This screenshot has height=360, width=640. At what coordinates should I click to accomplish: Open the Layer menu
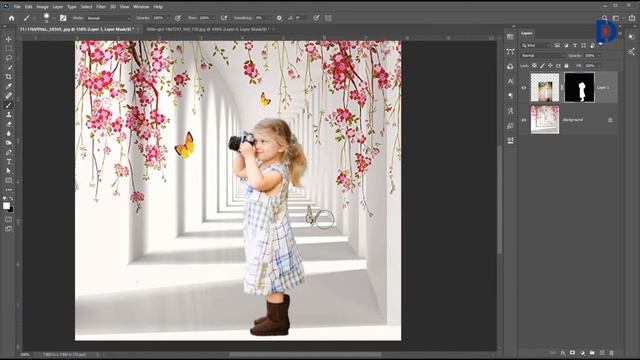pos(58,7)
